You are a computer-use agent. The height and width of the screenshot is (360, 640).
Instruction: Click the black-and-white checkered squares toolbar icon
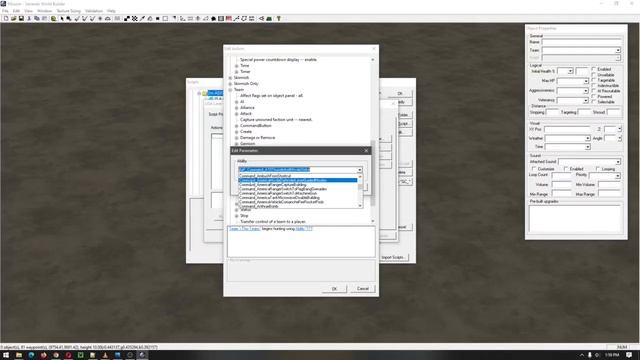[127, 18]
